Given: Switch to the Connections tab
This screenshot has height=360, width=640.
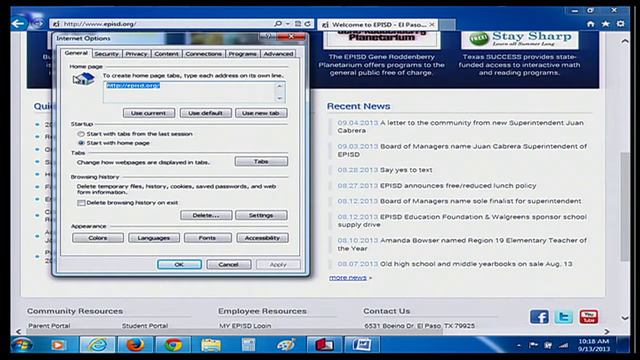Looking at the screenshot, I should coord(203,54).
